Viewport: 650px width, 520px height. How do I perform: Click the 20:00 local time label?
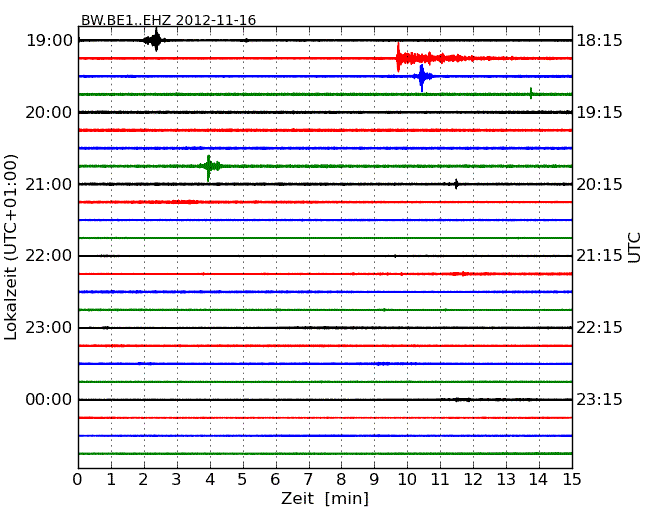point(49,112)
